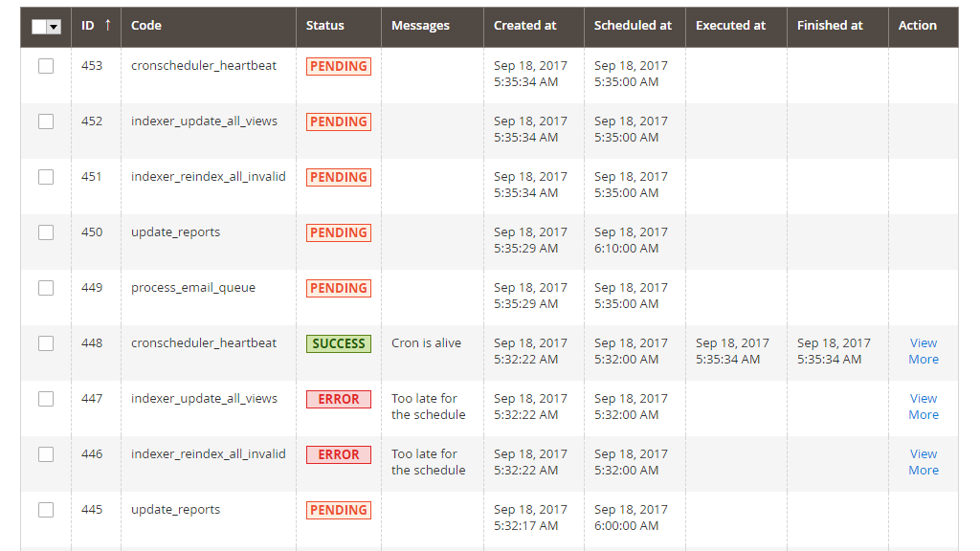980x551 pixels.
Task: Click the PENDING badge on row 453
Action: point(338,66)
